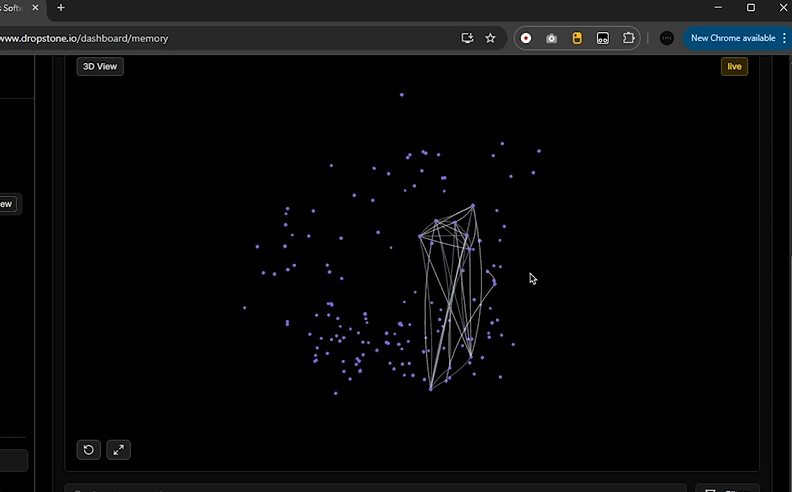The height and width of the screenshot is (492, 792).
Task: Open a new browser tab
Action: tap(61, 8)
